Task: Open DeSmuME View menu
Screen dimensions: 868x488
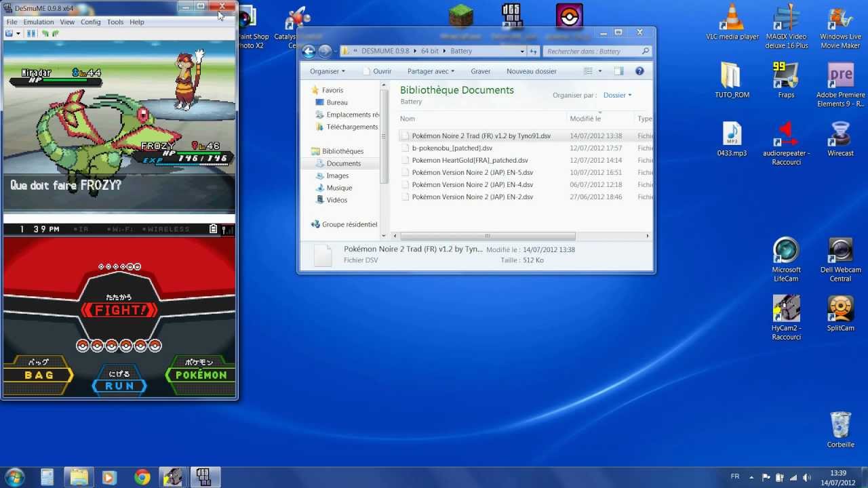Action: pyautogui.click(x=67, y=22)
